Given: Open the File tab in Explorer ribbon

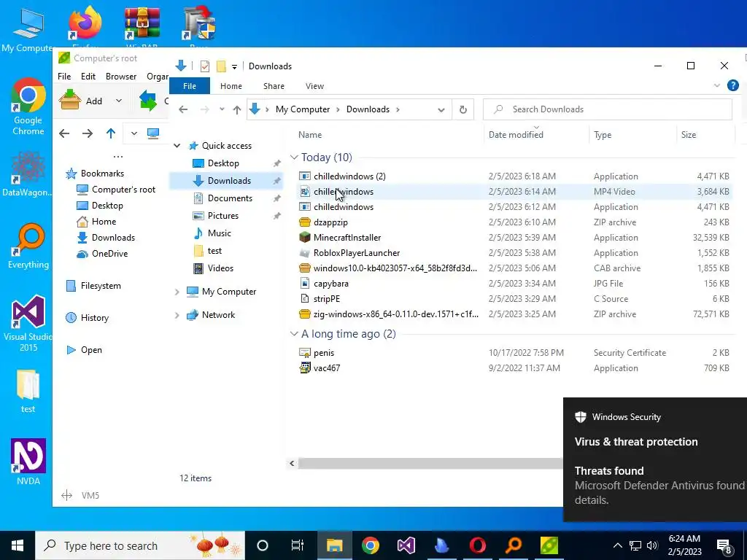Looking at the screenshot, I should [190, 86].
